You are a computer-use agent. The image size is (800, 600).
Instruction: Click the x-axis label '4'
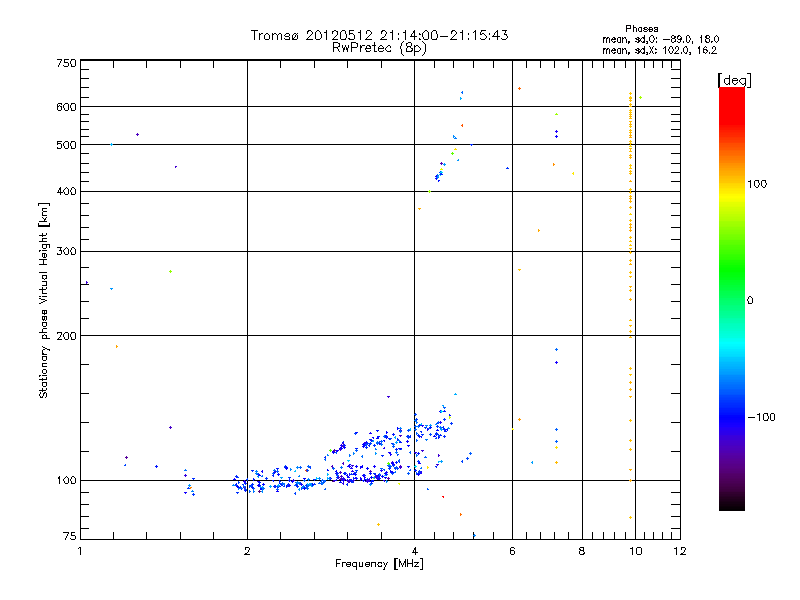[415, 551]
